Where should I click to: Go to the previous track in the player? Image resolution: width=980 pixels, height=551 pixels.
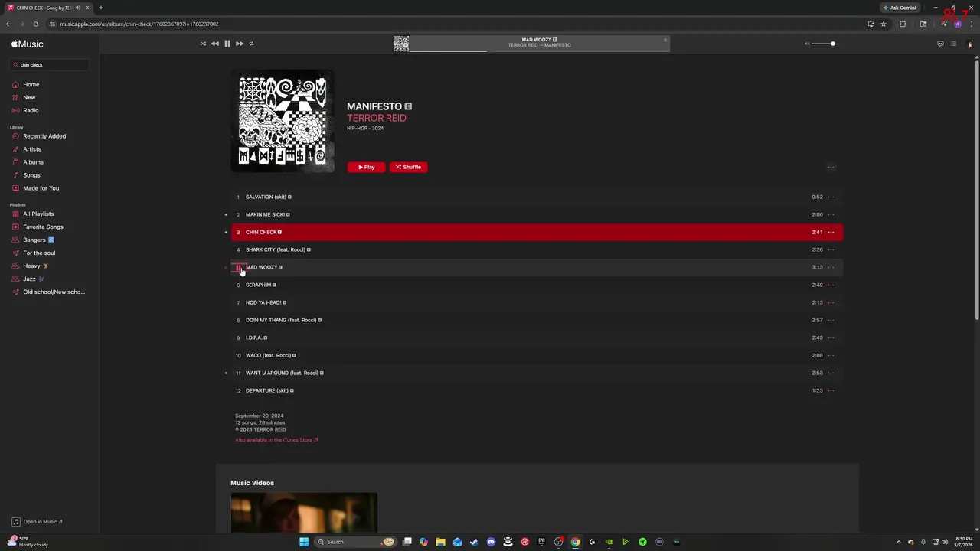[x=215, y=44]
